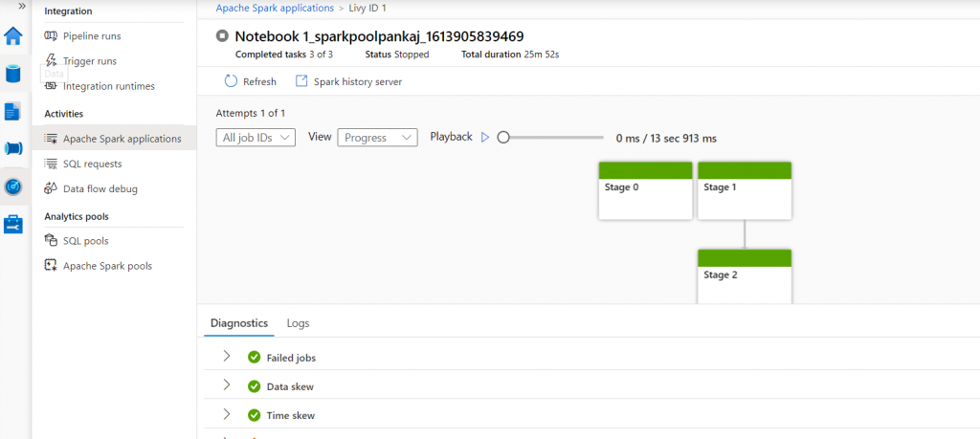
Task: Start playback with the play triangle
Action: coord(485,138)
